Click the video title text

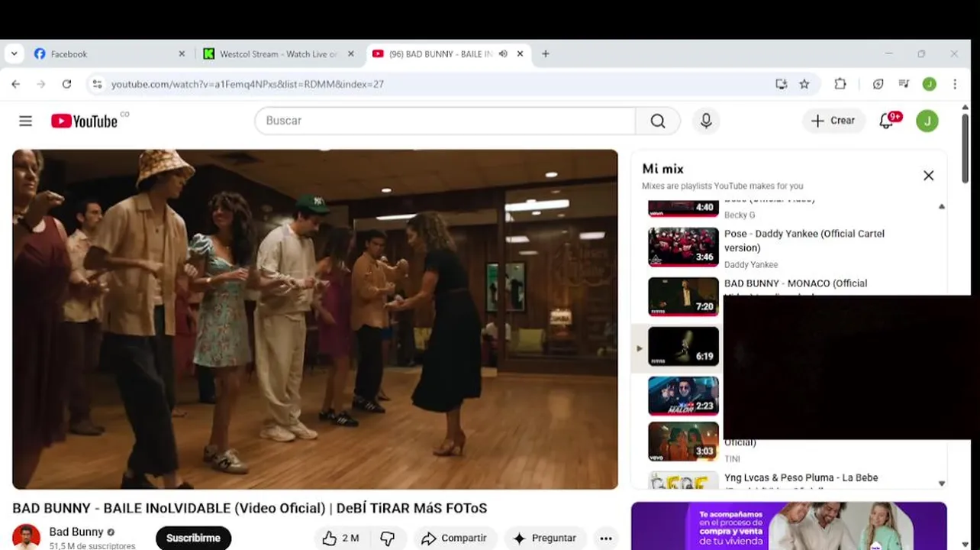pos(250,508)
